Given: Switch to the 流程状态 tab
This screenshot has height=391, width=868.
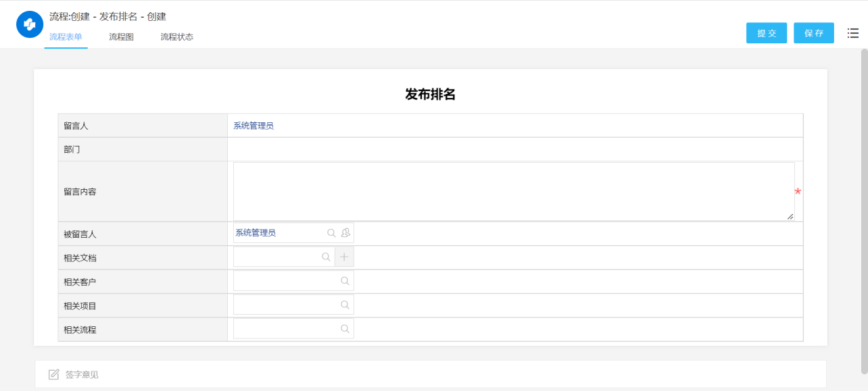Looking at the screenshot, I should click(176, 36).
